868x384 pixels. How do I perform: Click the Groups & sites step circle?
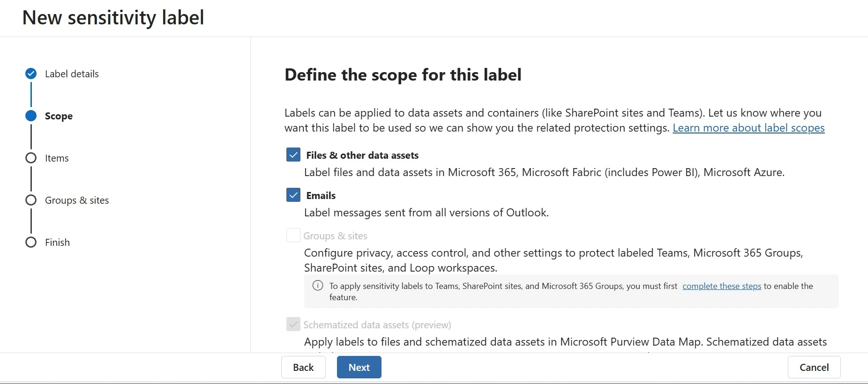point(31,200)
